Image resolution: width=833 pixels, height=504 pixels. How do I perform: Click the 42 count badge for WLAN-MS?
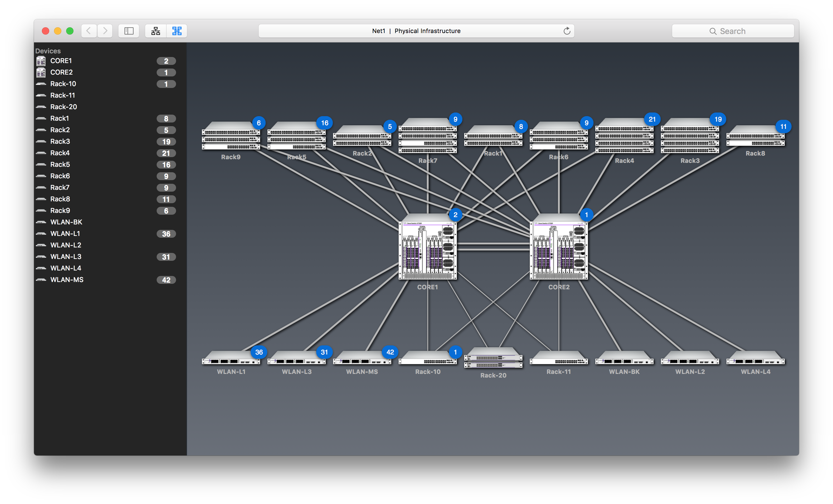(166, 280)
